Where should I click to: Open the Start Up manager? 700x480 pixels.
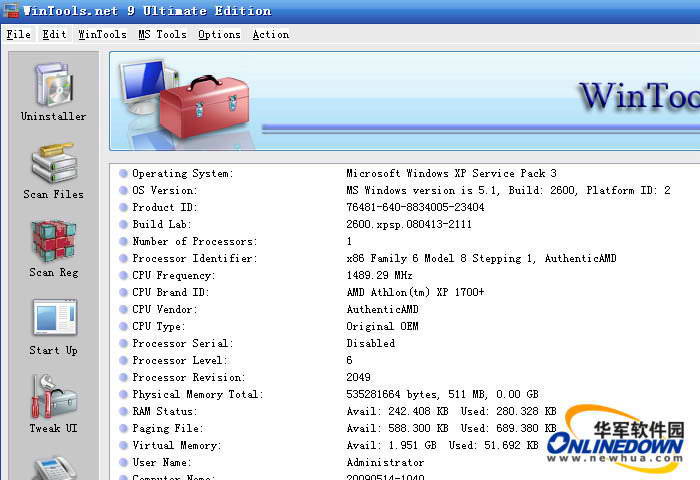pos(54,327)
